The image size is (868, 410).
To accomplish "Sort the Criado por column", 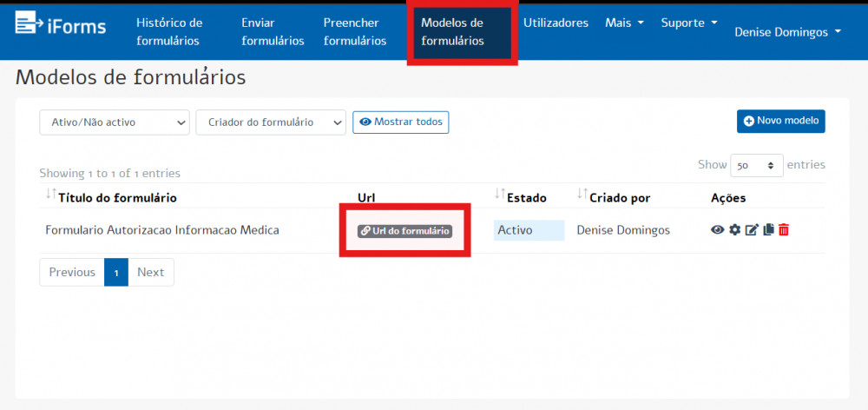I will [x=582, y=196].
